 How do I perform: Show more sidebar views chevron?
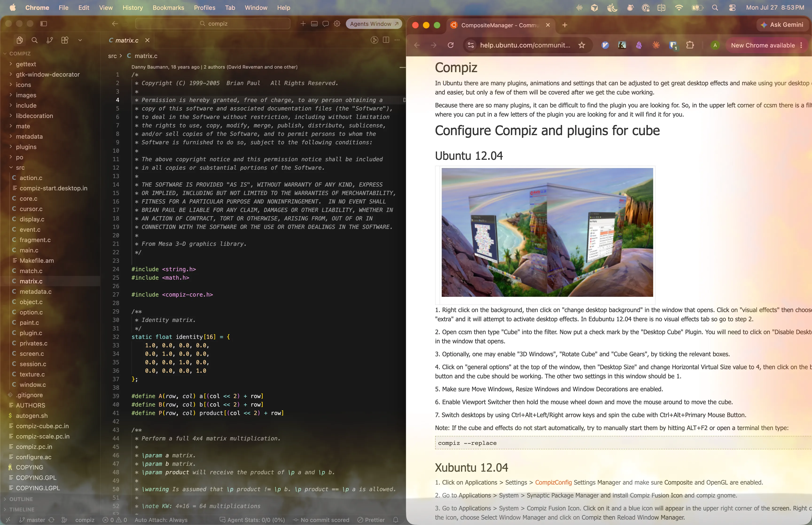click(80, 40)
